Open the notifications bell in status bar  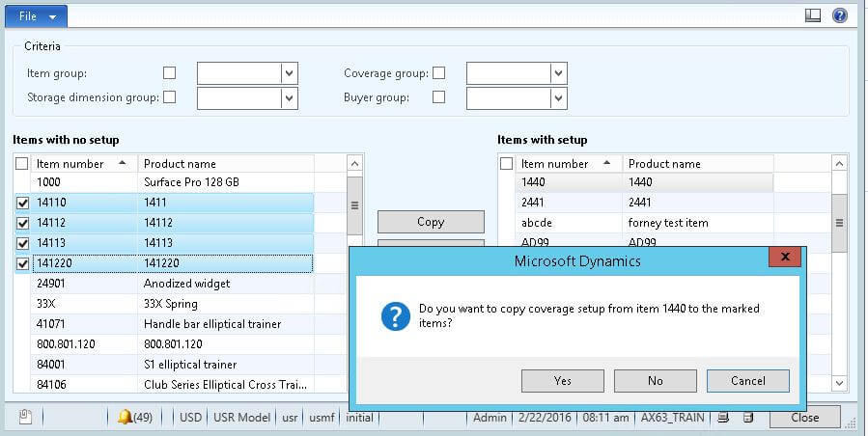tap(125, 418)
